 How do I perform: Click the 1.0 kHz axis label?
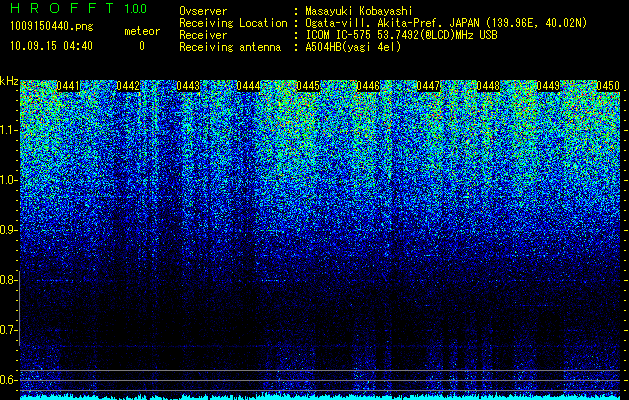(x=8, y=180)
